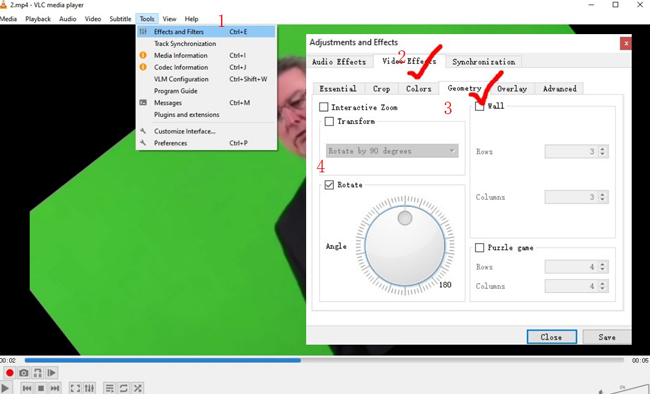Click the video seek progress bar
Screen dimensions: 650x394
(x=324, y=360)
